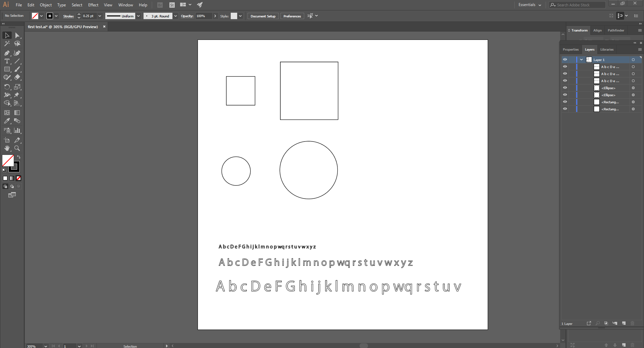Set paint to Color mode
This screenshot has width=644, height=348.
pyautogui.click(x=5, y=178)
